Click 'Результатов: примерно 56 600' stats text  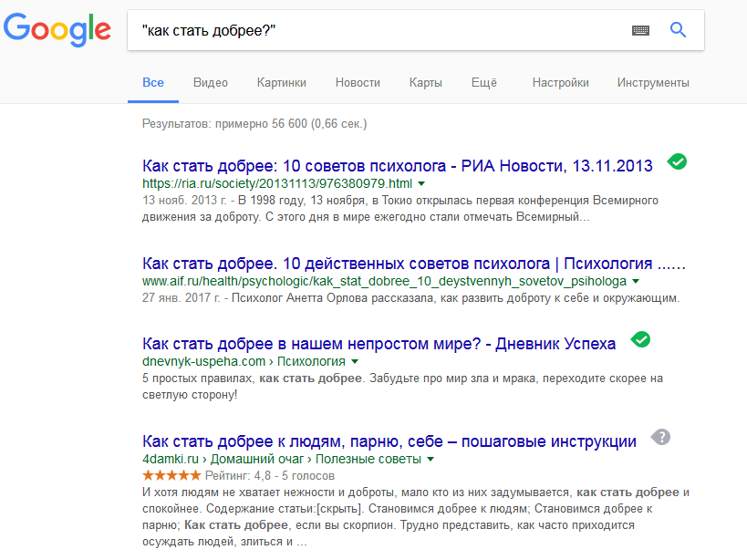tap(254, 124)
